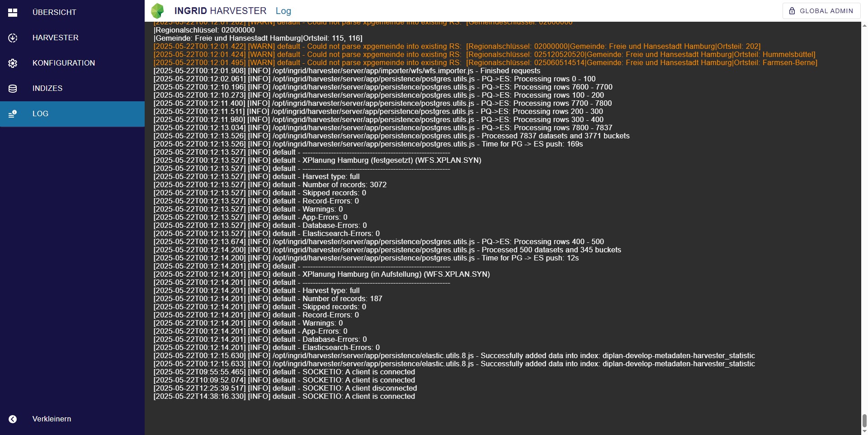Collapse the sidebar via Verkleinern text
Viewport: 868px width, 435px height.
pos(52,419)
